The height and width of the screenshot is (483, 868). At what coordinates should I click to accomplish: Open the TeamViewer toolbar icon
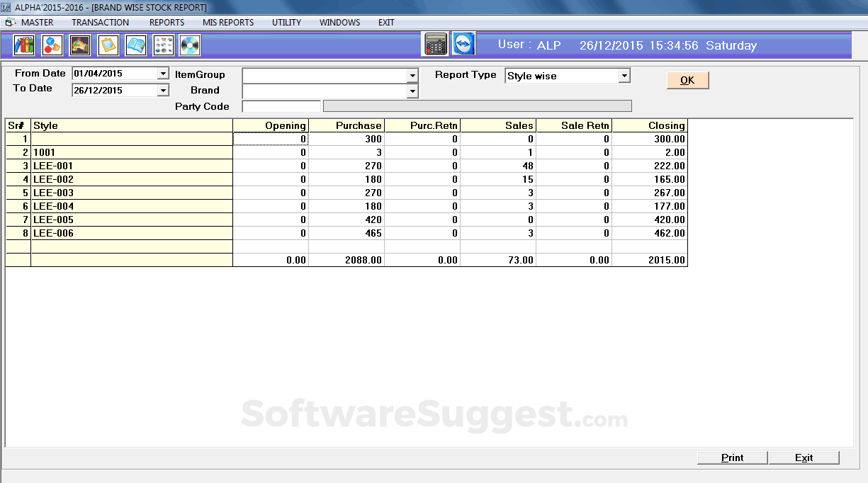point(463,43)
